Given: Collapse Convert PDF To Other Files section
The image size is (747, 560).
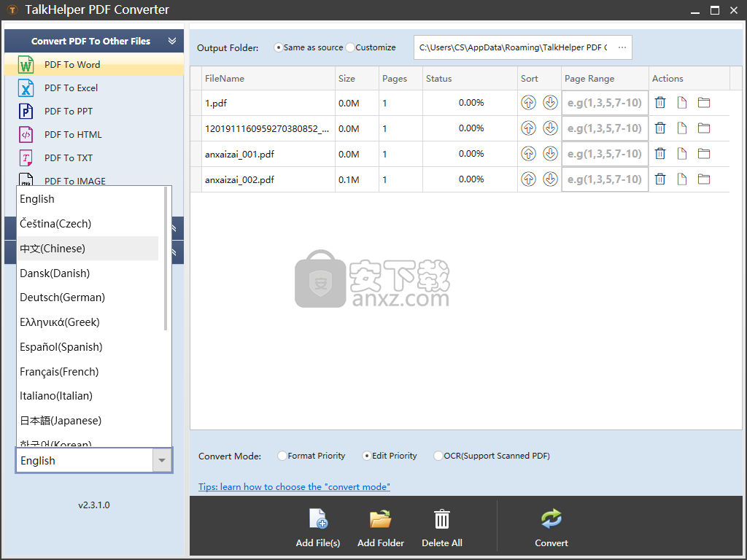Looking at the screenshot, I should click(172, 41).
